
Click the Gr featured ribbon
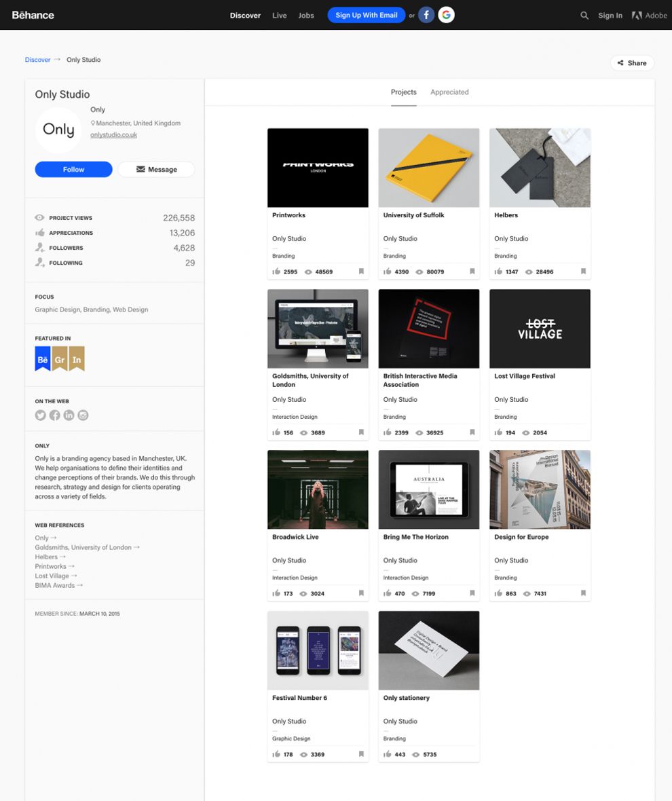[59, 358]
